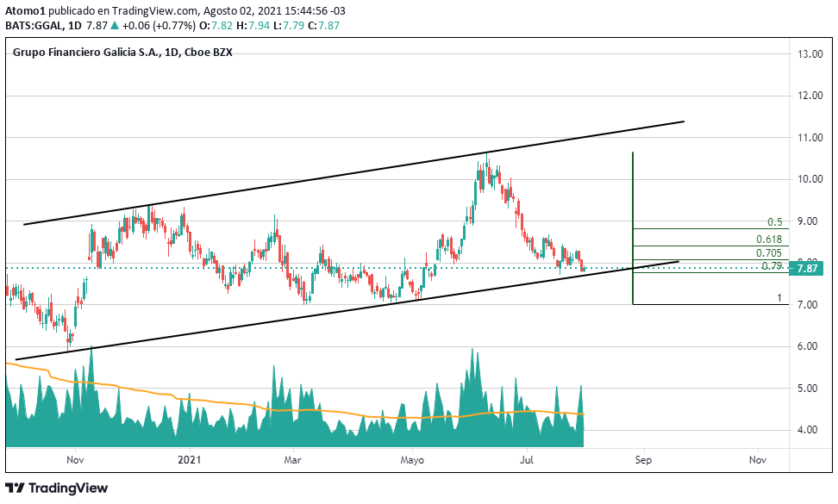Select the upper black channel trendline

click(353, 173)
